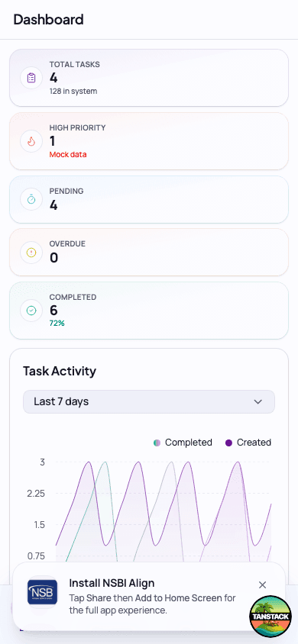Click the flame icon for High Priority
This screenshot has width=298, height=644.
31,141
